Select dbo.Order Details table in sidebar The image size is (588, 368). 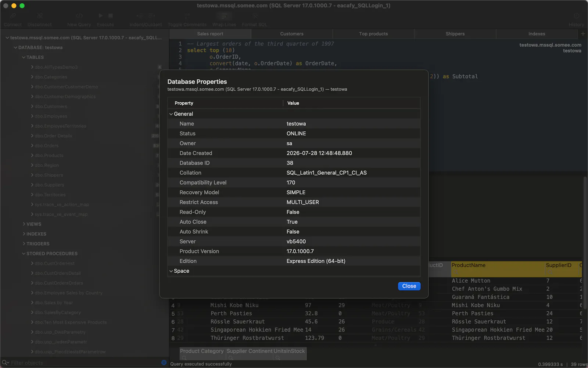click(x=53, y=136)
